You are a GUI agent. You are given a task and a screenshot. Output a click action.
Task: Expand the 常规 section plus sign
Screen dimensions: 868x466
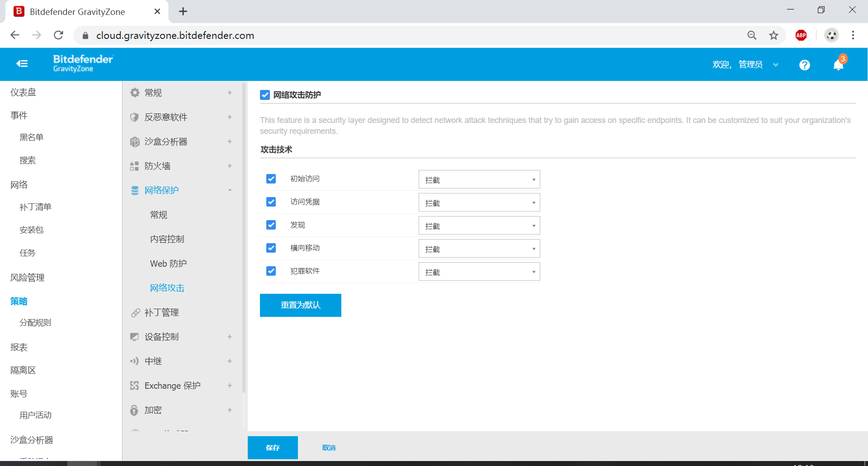[230, 93]
